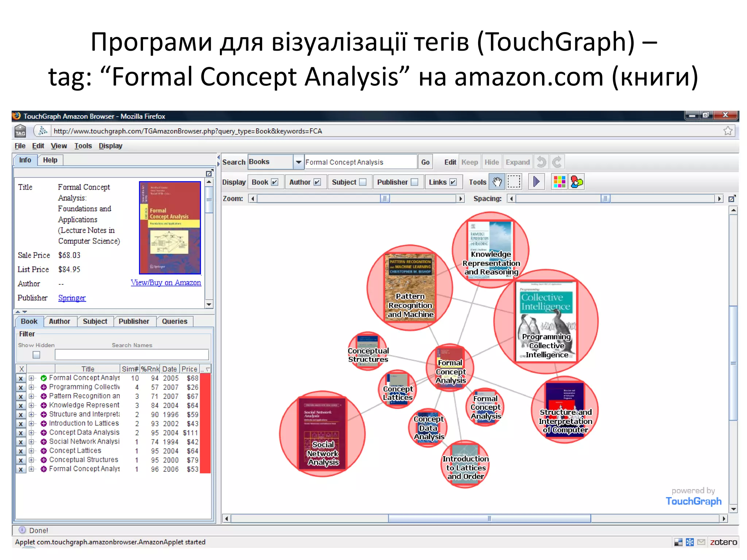Switch to the Subject tab
747x560 pixels.
point(95,321)
